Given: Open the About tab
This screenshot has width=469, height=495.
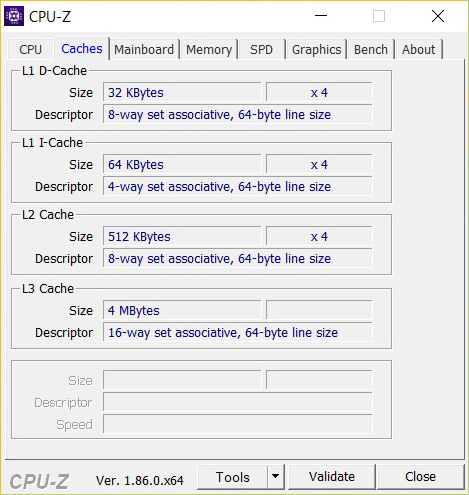Looking at the screenshot, I should tap(419, 50).
